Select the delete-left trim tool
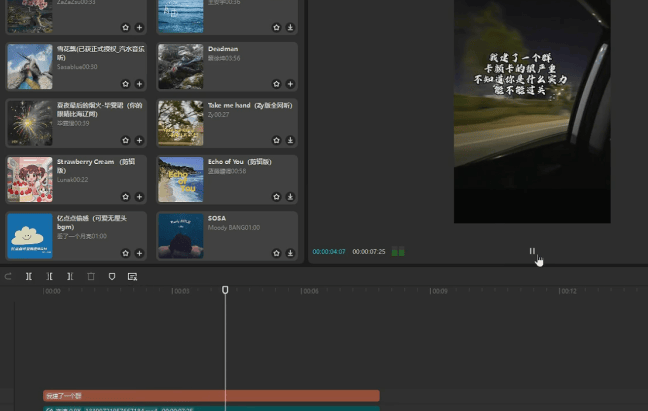 [x=49, y=276]
